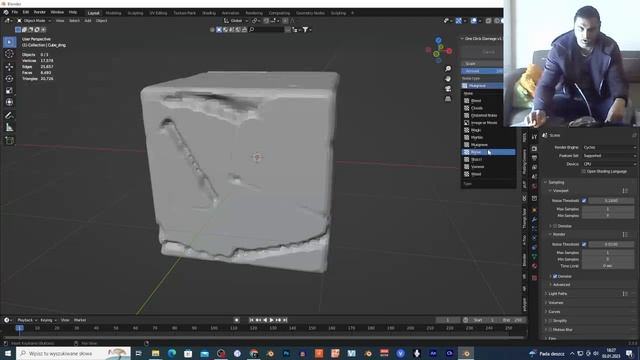The height and width of the screenshot is (360, 640).
Task: Open the Render Engine Cycles dropdown
Action: coord(609,147)
